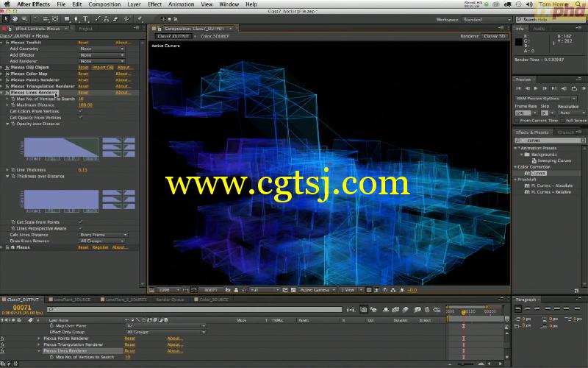
Task: Select the Pen tool
Action: click(x=76, y=19)
